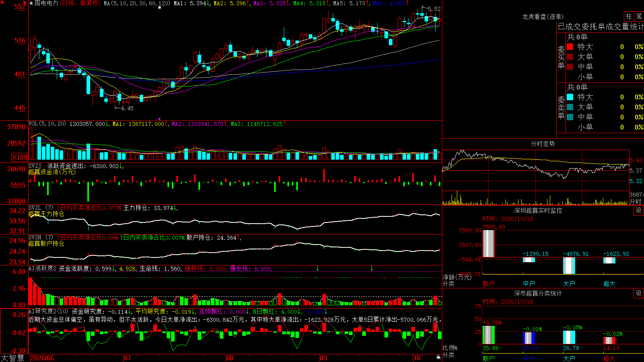Click the 4.45 low price annotation on the chart
Image resolution: width=644 pixels, height=362 pixels.
[127, 108]
